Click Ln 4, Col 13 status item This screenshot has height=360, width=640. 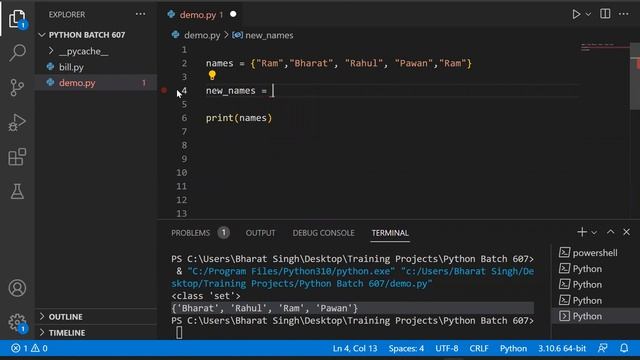(x=355, y=348)
